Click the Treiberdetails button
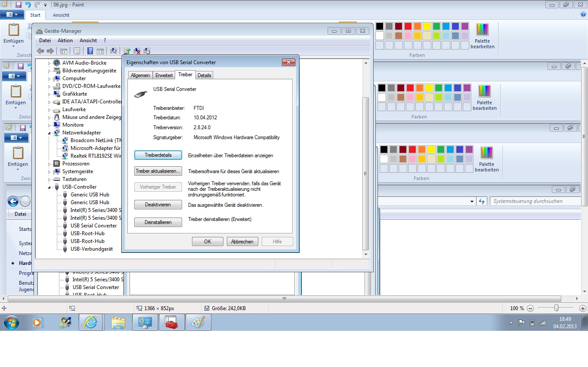 tap(158, 155)
